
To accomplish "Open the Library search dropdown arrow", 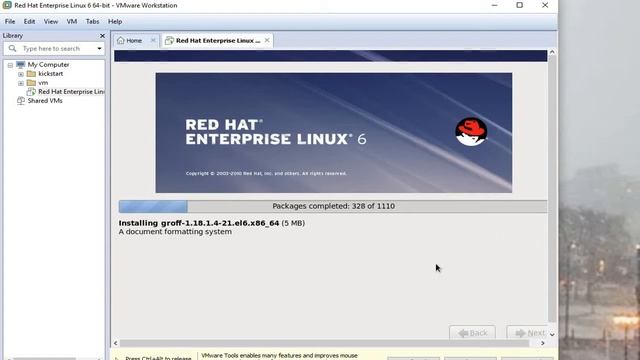I will pos(99,49).
